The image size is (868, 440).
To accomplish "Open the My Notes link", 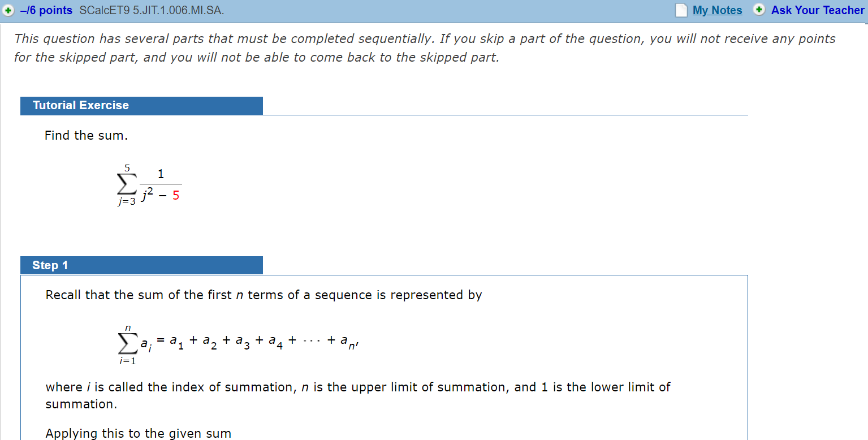I will click(x=717, y=10).
